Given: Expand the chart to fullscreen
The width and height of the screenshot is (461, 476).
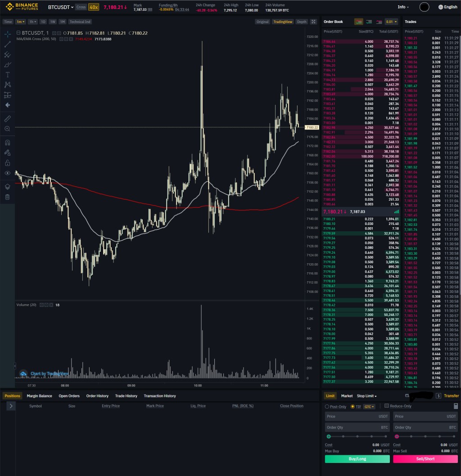Looking at the screenshot, I should (313, 21).
